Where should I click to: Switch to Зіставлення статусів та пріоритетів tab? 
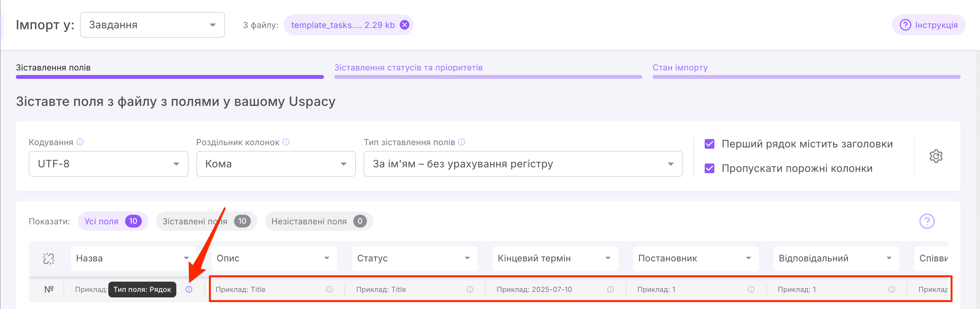pos(408,68)
